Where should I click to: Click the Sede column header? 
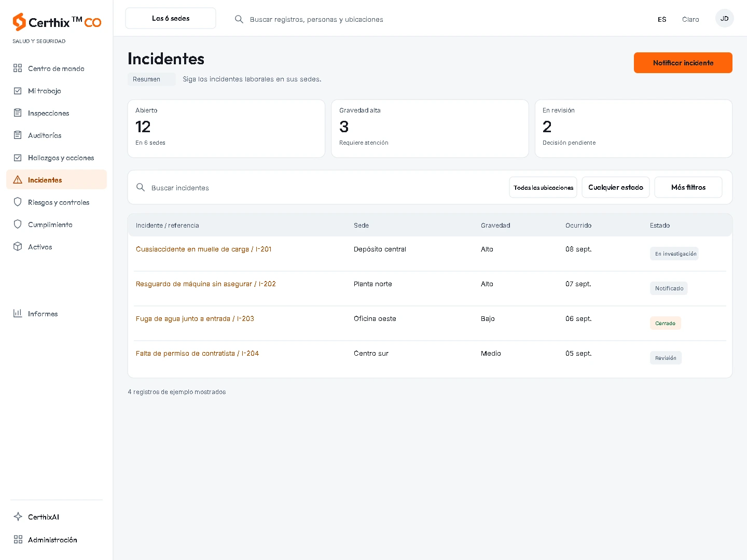tap(361, 226)
